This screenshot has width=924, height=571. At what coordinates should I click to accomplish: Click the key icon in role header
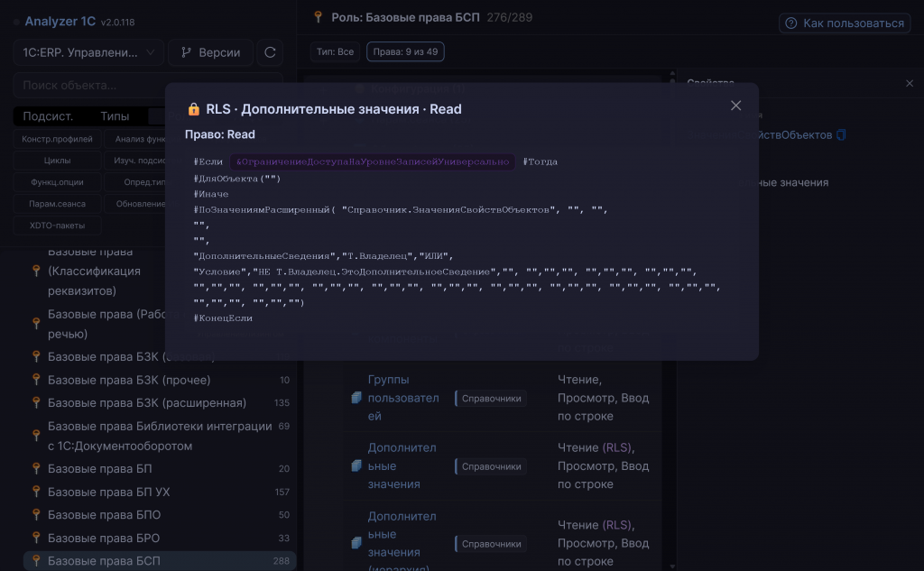coord(319,17)
